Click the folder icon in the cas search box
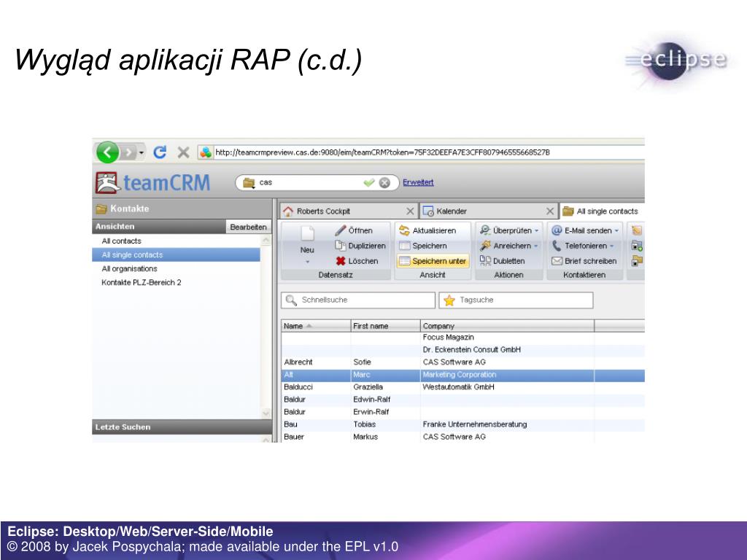Screen dimensions: 747x560 pos(249,182)
